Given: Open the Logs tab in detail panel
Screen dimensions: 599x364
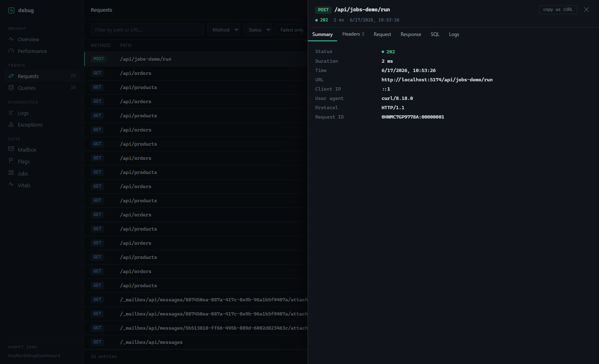Looking at the screenshot, I should point(454,34).
